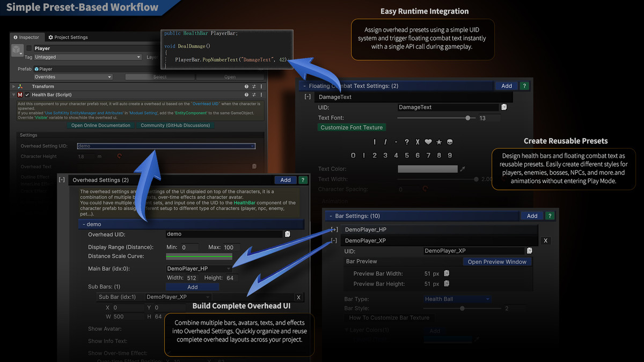
Task: Remove the Sub Bar DemoPlayer_XP entry
Action: [x=298, y=297]
